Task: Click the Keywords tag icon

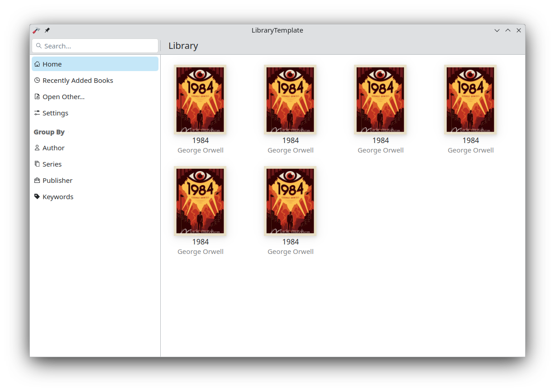Action: (37, 197)
